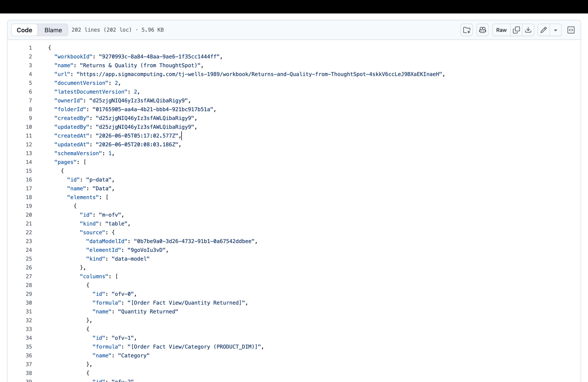
Task: Switch to the Blame view tab
Action: pyautogui.click(x=53, y=30)
